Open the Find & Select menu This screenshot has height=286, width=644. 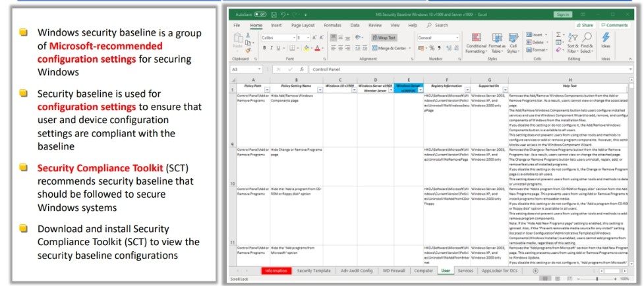[x=587, y=43]
